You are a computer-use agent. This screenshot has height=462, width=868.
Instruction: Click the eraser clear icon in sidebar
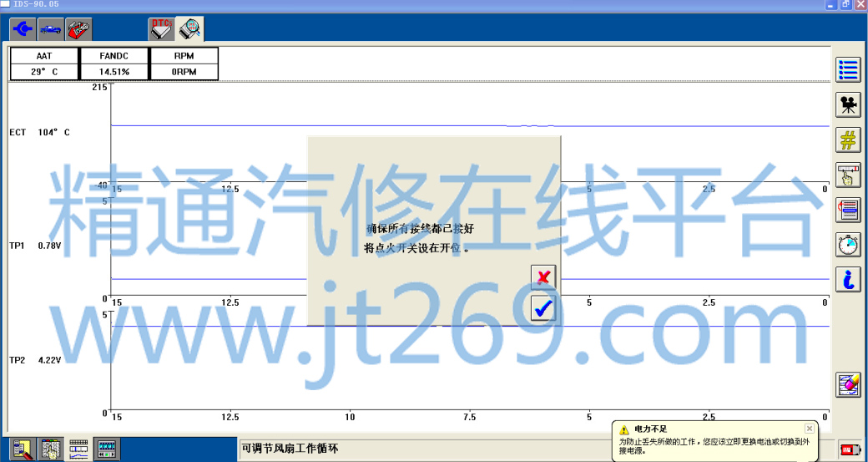click(848, 384)
